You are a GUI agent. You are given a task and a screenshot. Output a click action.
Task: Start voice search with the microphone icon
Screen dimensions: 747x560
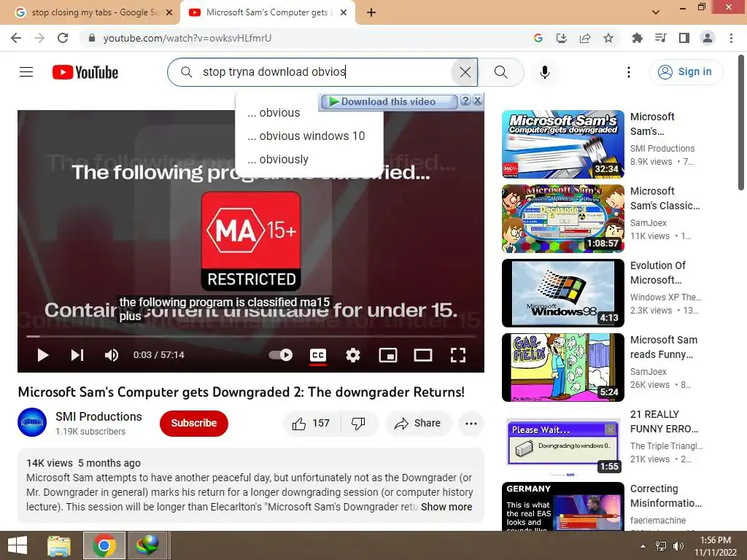click(545, 72)
